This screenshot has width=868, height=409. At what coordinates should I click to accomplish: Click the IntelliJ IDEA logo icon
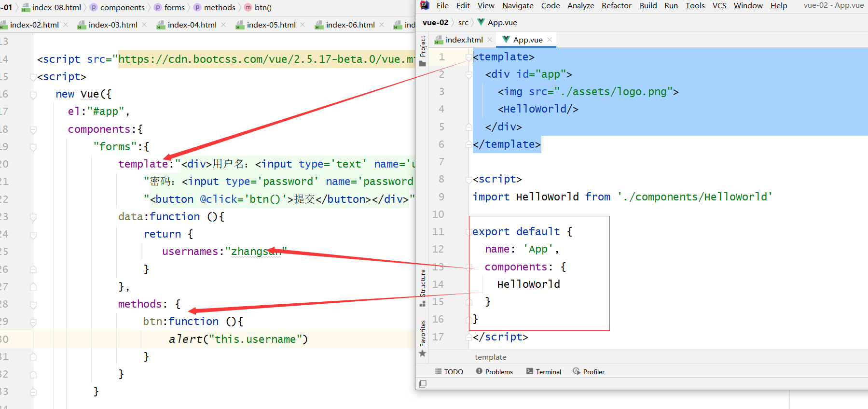click(x=425, y=5)
